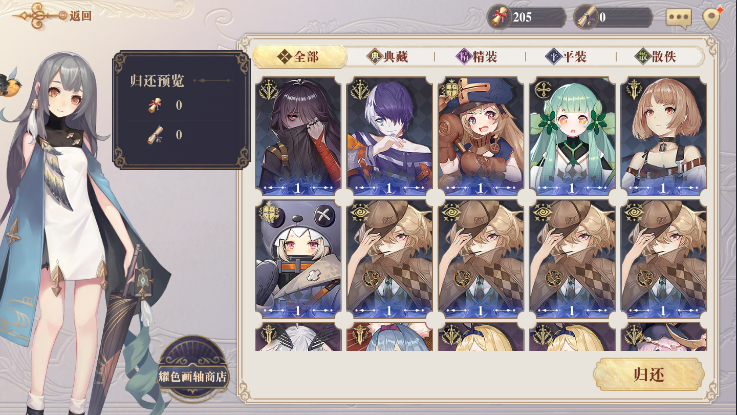
Task: Open the chat speech bubble icon
Action: (679, 18)
